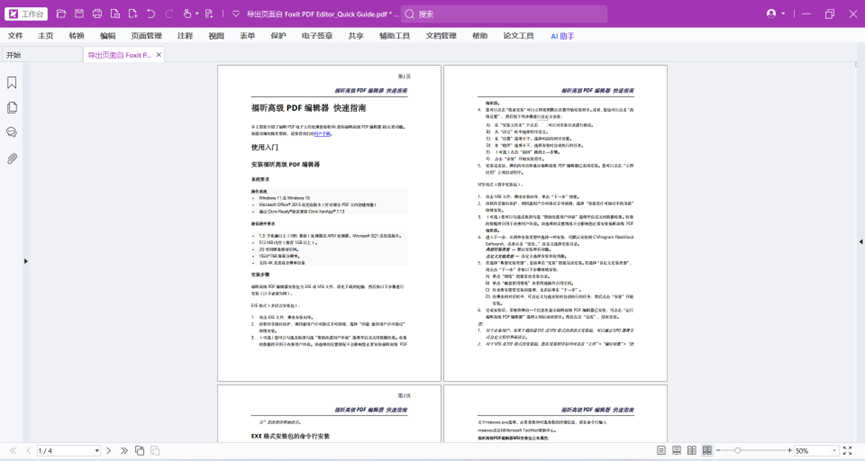Select the hand touch mode icon
865x461 pixels.
pyautogui.click(x=188, y=14)
